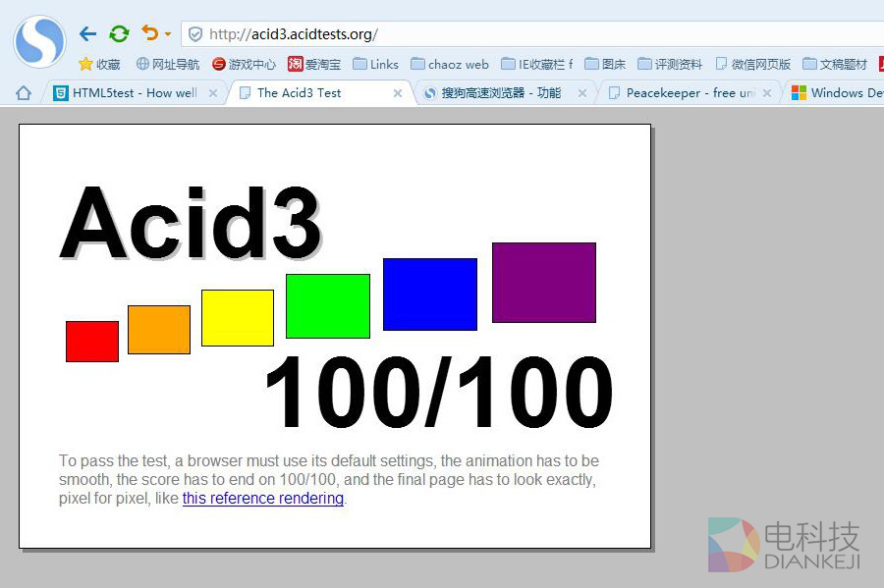This screenshot has height=588, width=884.
Task: Expand the undo arrow dropdown
Action: pyautogui.click(x=168, y=34)
